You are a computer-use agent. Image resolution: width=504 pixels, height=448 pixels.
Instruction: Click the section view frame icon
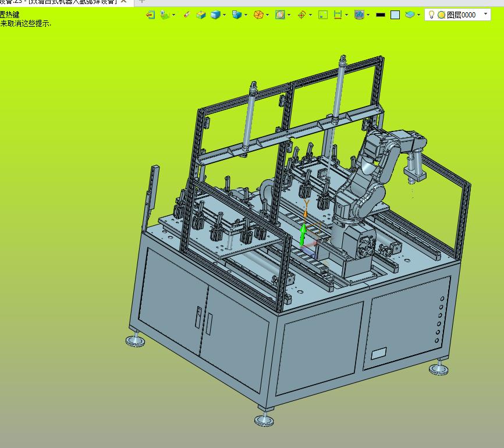point(280,15)
